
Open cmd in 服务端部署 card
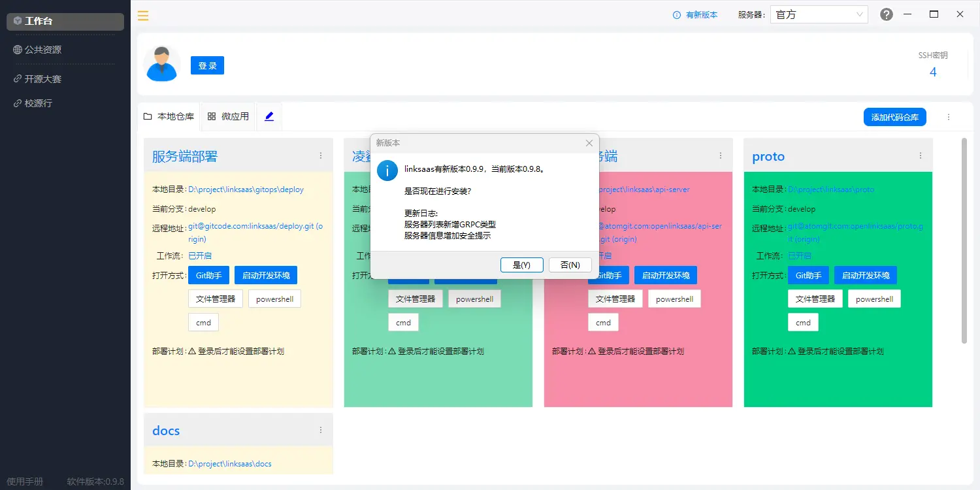tap(203, 322)
